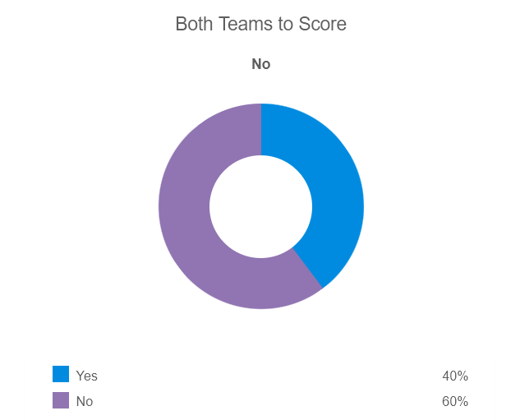Toggle the "No" legend text entry

85,402
